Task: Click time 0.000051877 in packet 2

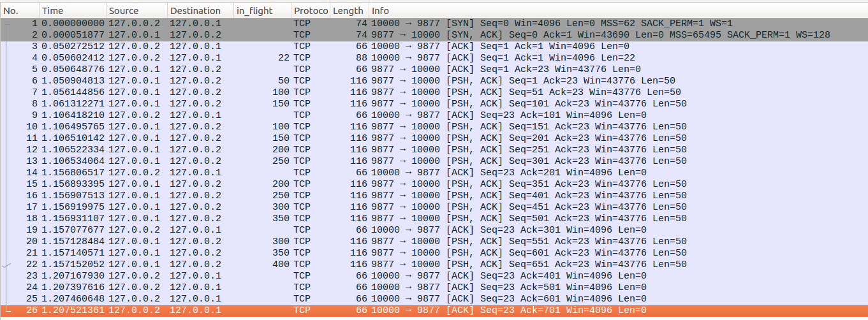Action: [73, 35]
